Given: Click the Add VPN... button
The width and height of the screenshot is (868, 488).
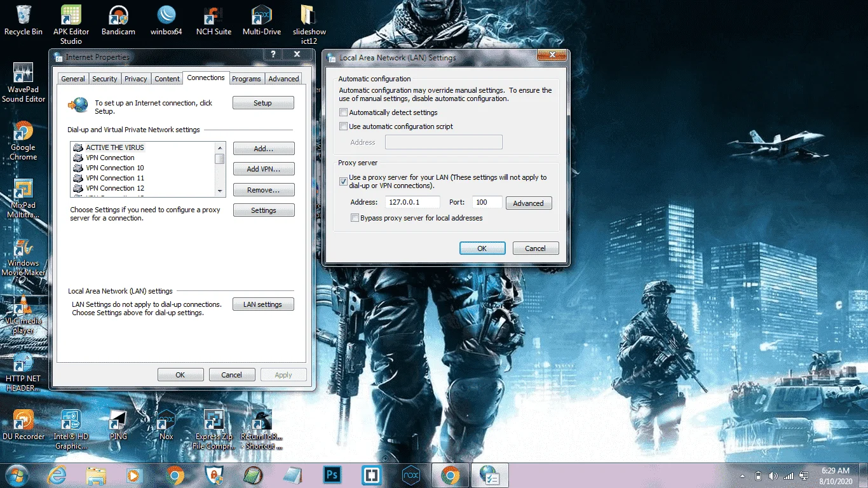Looking at the screenshot, I should 264,169.
